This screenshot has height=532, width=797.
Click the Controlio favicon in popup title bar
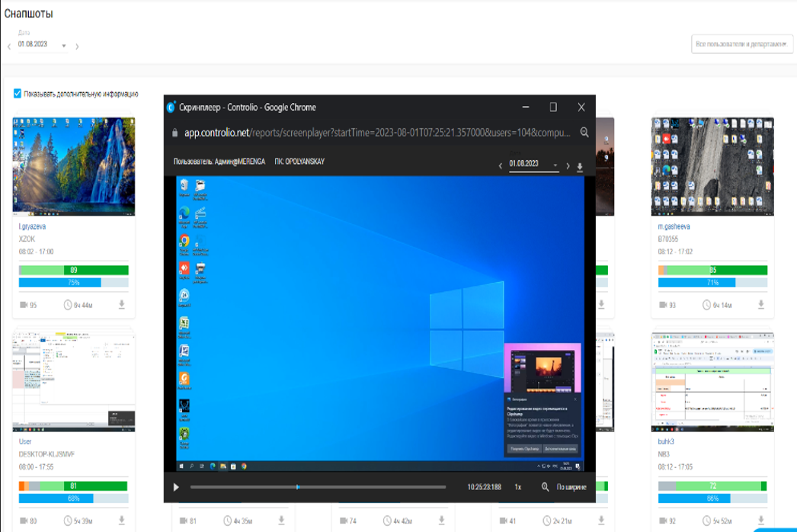pos(171,107)
